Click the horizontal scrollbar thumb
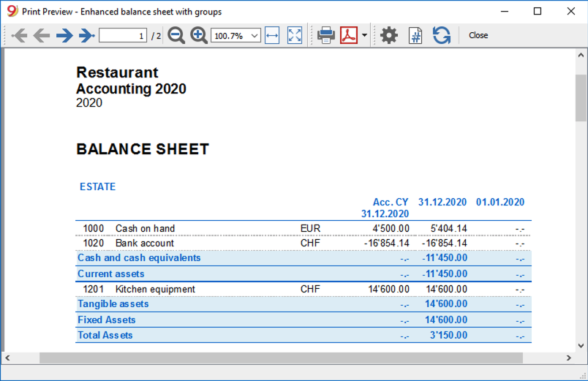This screenshot has height=381, width=588. coord(281,358)
